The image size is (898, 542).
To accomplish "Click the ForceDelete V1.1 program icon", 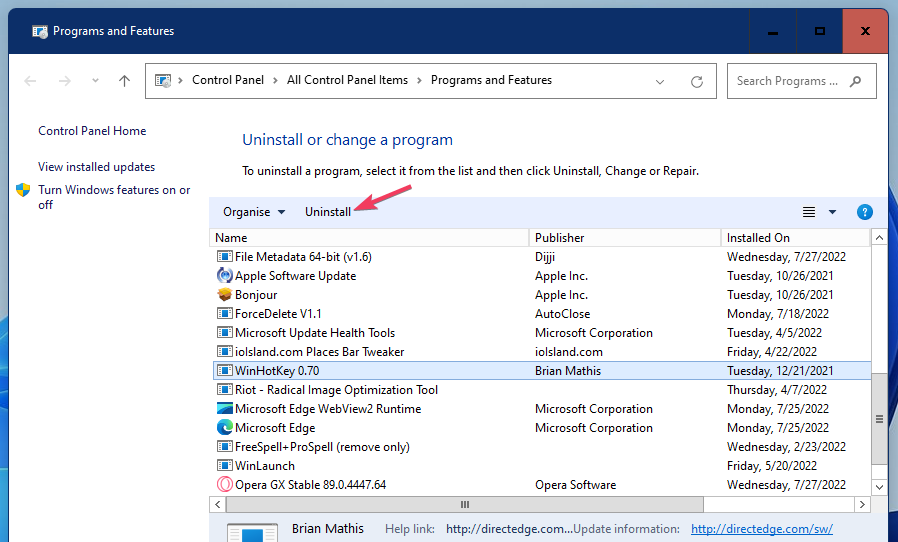I will coord(224,313).
